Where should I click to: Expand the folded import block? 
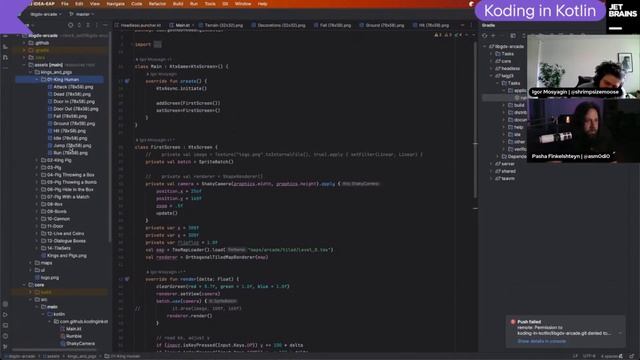pos(158,44)
